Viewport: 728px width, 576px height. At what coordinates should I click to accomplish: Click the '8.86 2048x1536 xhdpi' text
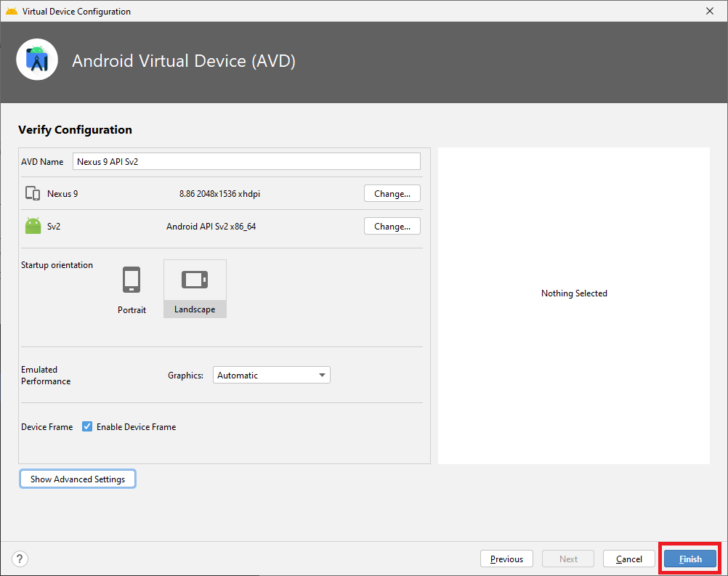pos(219,193)
